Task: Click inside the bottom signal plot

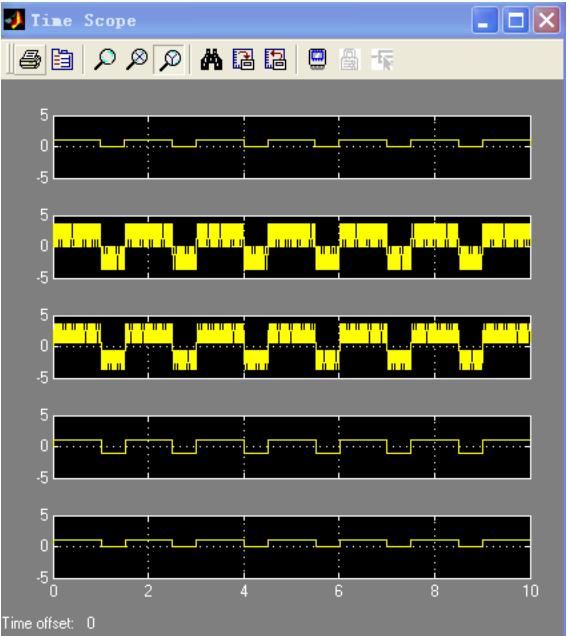Action: pyautogui.click(x=292, y=547)
